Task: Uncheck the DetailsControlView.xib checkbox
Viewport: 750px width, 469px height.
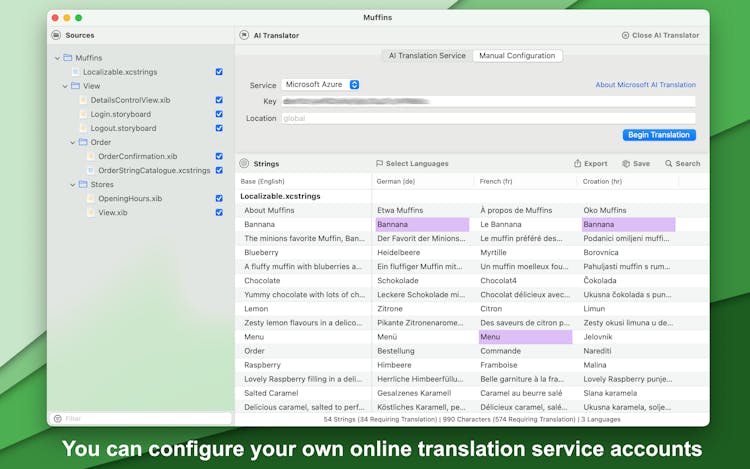Action: [x=219, y=100]
